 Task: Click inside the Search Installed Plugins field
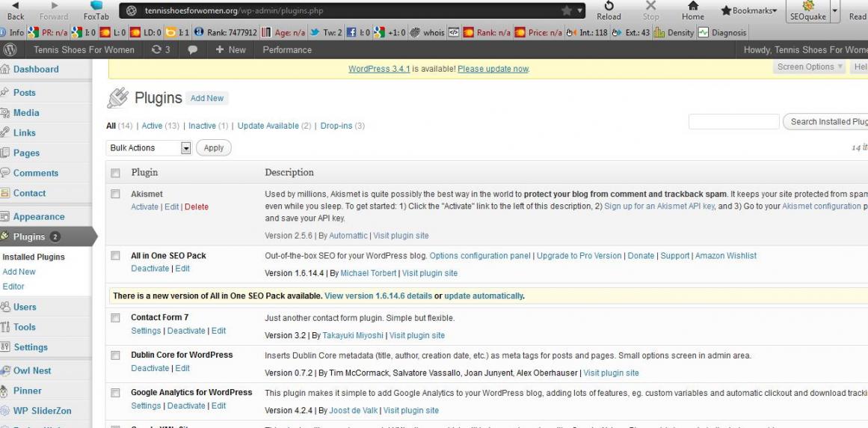[x=734, y=121]
